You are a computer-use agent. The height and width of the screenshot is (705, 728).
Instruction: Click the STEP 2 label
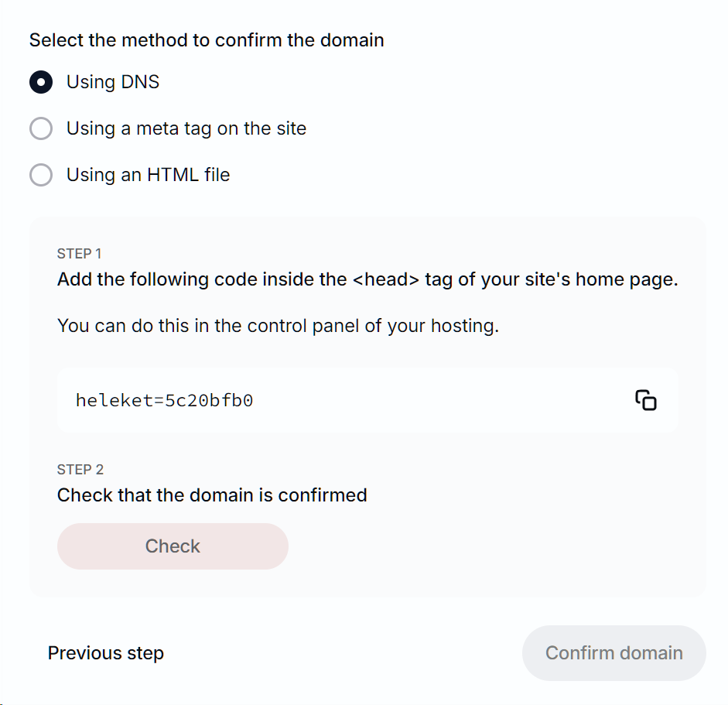coord(80,470)
